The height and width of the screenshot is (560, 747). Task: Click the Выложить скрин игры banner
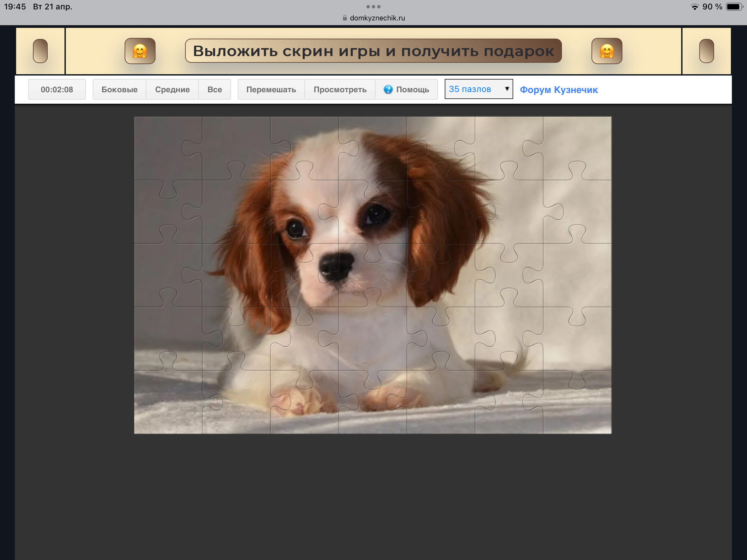373,51
